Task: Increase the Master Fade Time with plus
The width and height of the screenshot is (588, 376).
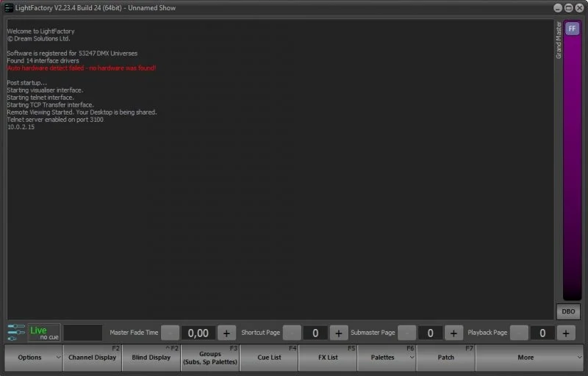Action: [226, 333]
